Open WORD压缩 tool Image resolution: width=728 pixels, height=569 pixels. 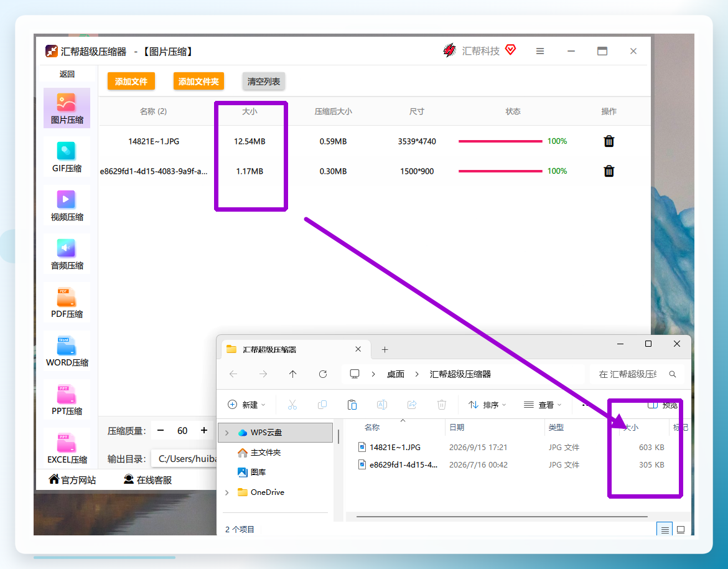pyautogui.click(x=67, y=351)
